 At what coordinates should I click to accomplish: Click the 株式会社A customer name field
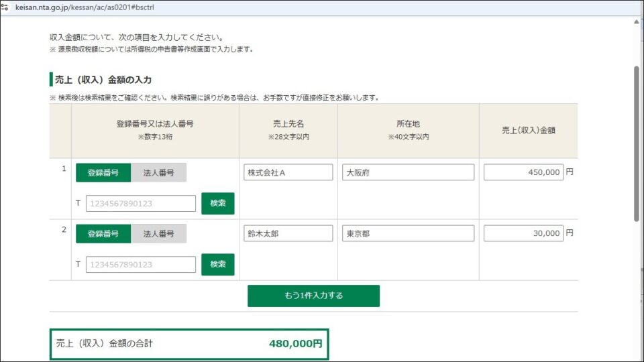288,172
